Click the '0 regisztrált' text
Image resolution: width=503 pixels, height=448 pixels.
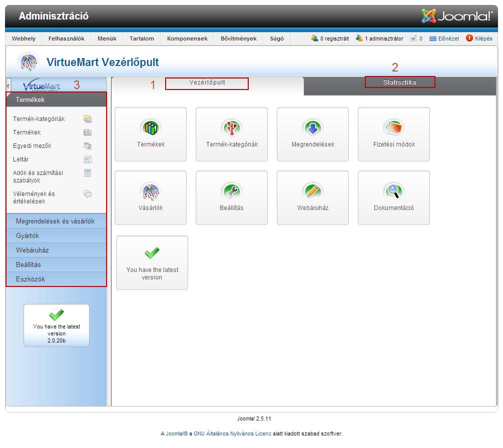tap(335, 38)
